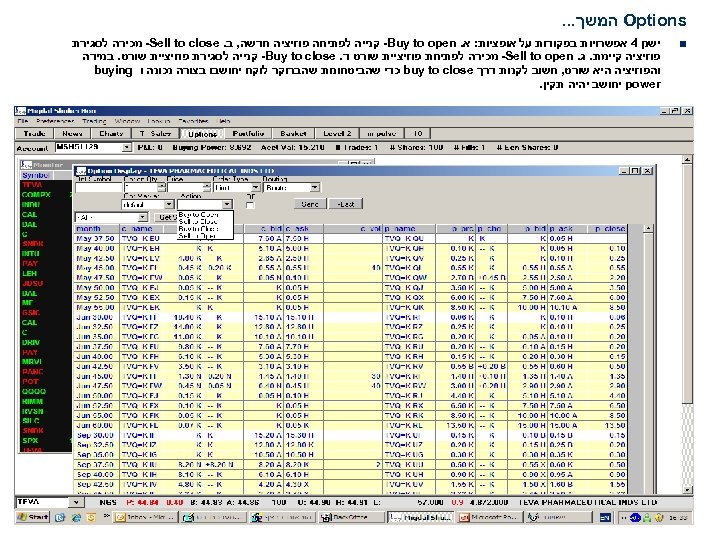Expand the Account dropdown
The image size is (720, 540).
click(x=127, y=148)
